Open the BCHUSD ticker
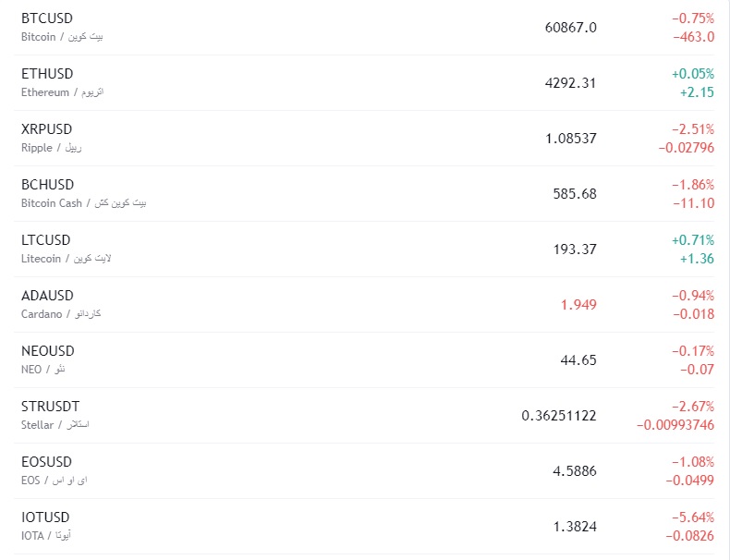Screen dimensions: 730x560 pyautogui.click(x=47, y=185)
